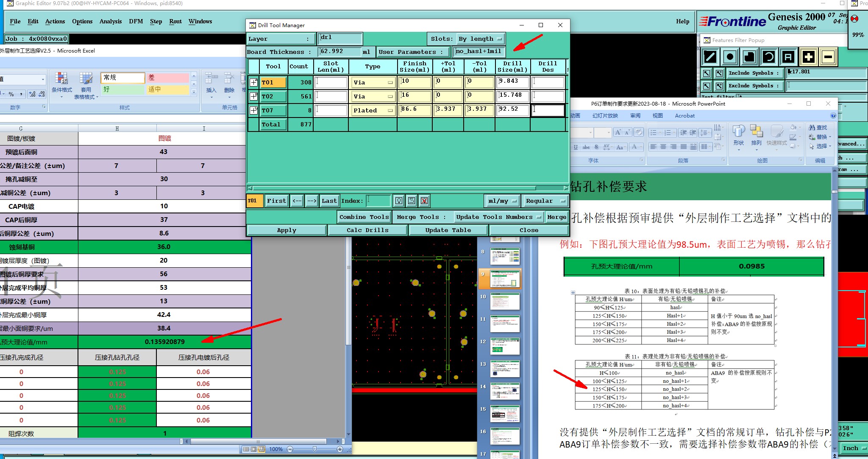Viewport: 868px width, 459px height.
Task: Click Excel 条件格式 conditional formatting icon
Action: [62, 85]
